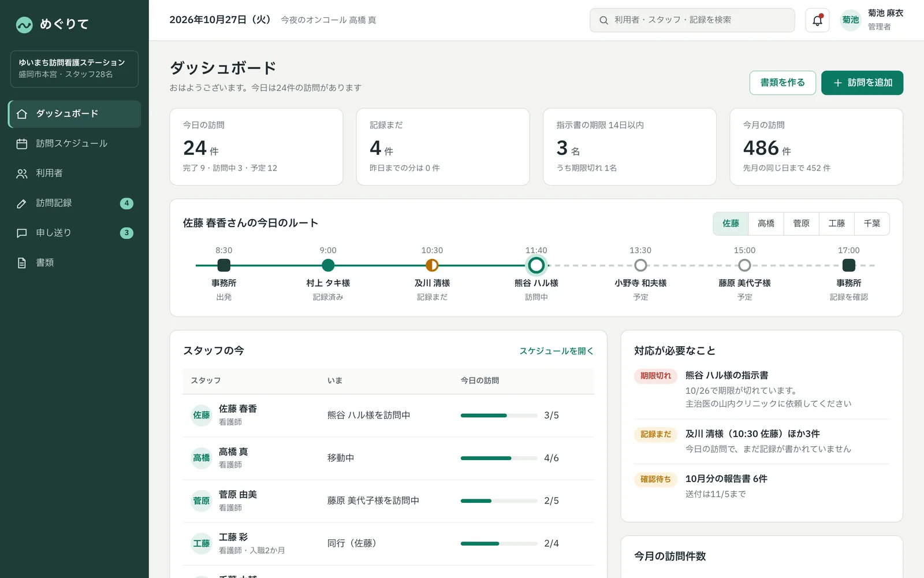
Task: Click the 高橋 avatar in staff table
Action: [202, 458]
